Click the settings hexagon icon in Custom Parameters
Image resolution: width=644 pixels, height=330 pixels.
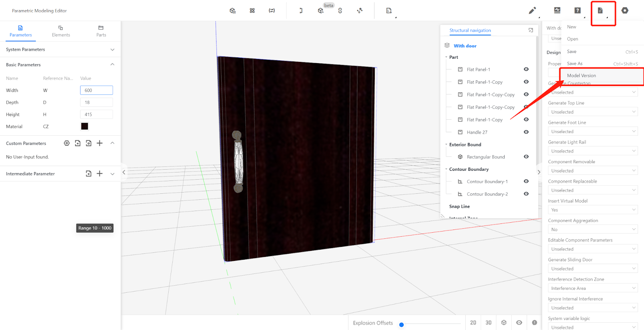(x=67, y=143)
